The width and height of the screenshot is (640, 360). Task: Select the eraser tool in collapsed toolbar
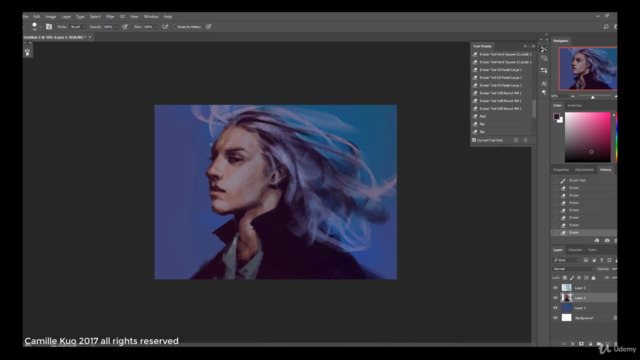(x=27, y=52)
